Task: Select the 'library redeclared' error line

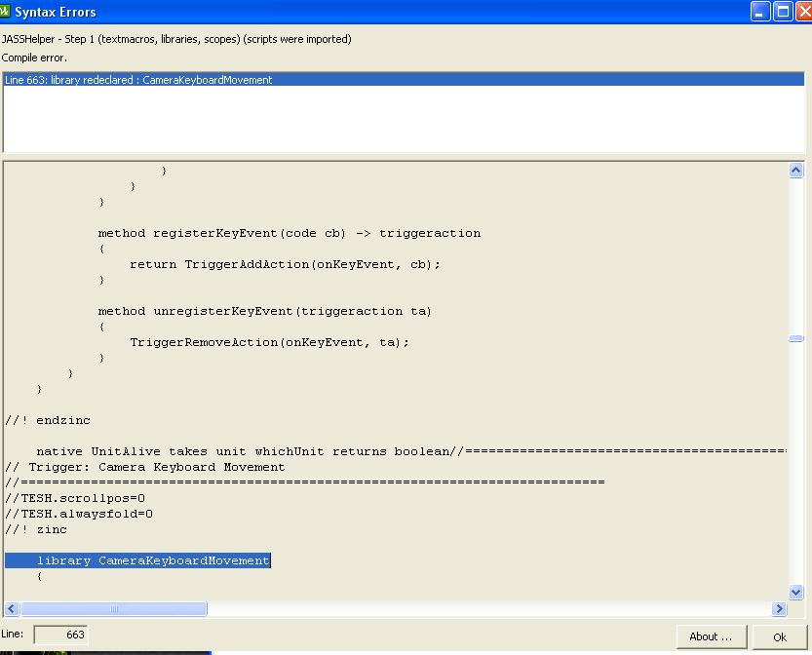Action: (404, 80)
